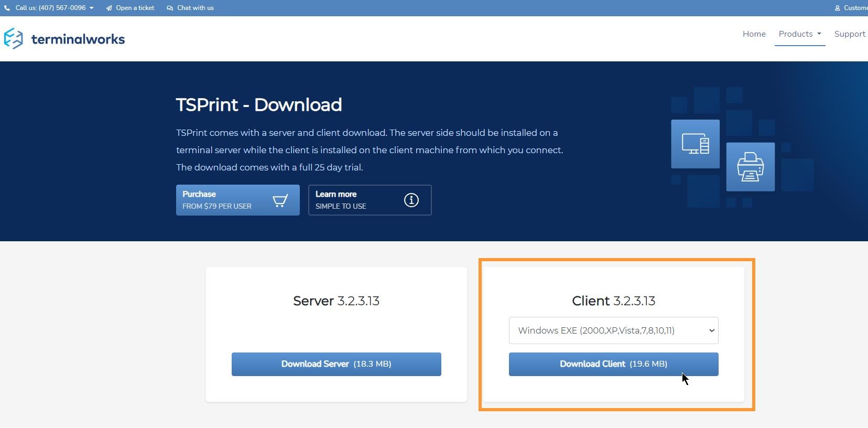Click the Learn more button
This screenshot has width=868, height=428.
pyautogui.click(x=370, y=200)
